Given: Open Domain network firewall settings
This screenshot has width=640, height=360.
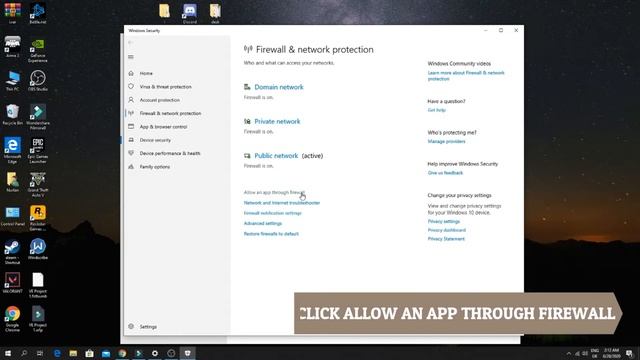Looking at the screenshot, I should 279,87.
